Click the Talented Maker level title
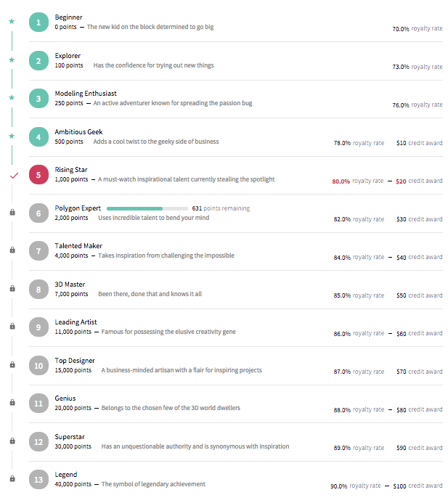448x503 pixels. (x=78, y=246)
